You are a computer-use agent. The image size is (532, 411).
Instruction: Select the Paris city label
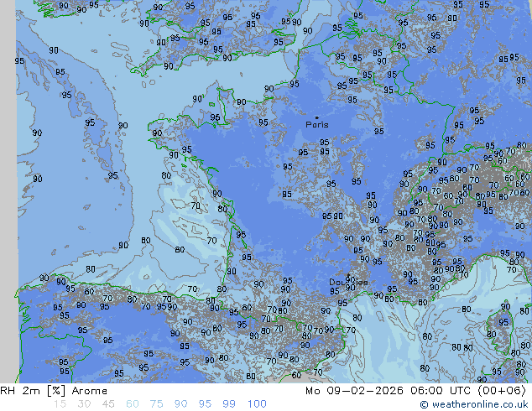coord(317,125)
